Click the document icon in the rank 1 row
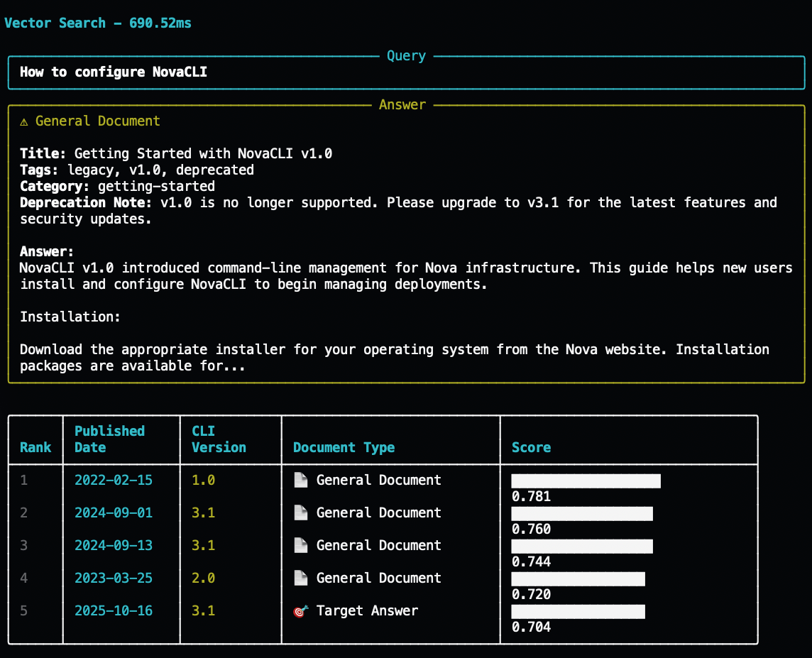The width and height of the screenshot is (812, 658). click(301, 481)
